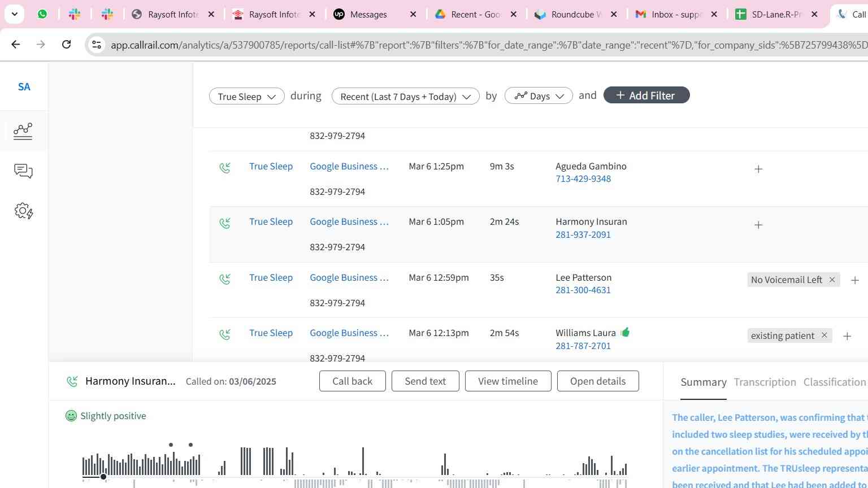This screenshot has height=488, width=868.
Task: Open Google Business source in Harmony Insuran row
Action: click(349, 222)
